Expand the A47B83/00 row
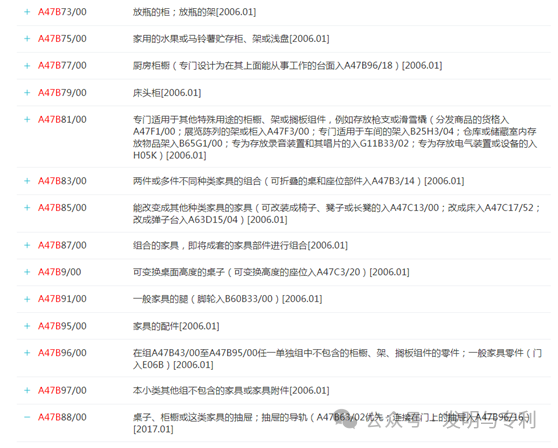This screenshot has height=448, width=558. (27, 181)
